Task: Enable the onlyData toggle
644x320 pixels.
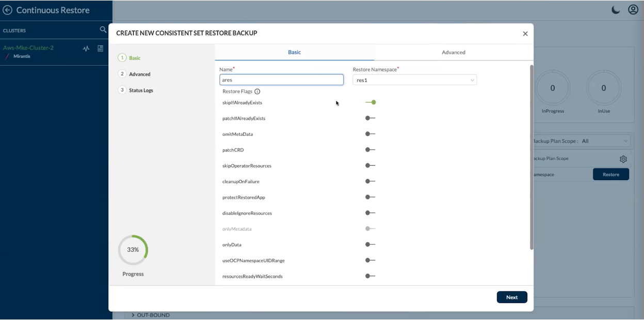Action: tap(370, 245)
